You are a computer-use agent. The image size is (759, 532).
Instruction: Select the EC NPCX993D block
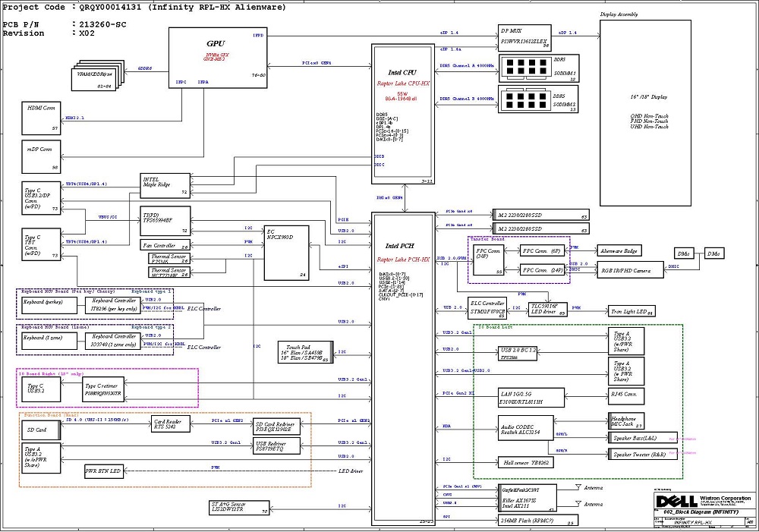286,252
